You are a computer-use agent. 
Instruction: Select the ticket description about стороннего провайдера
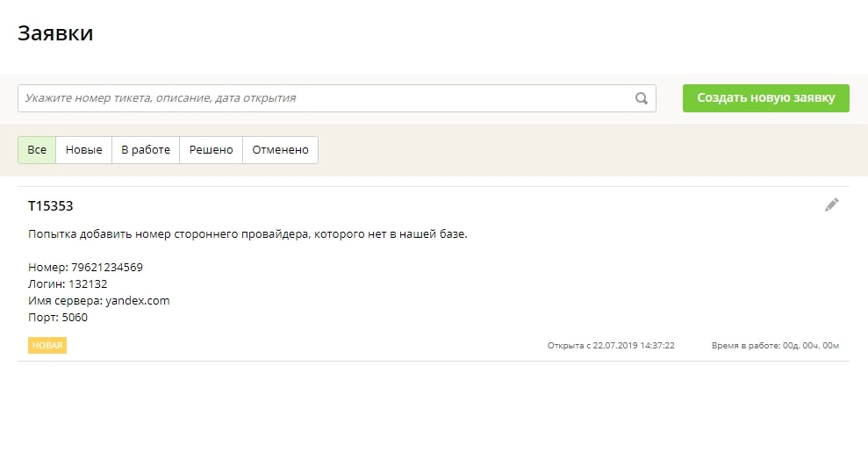pyautogui.click(x=247, y=234)
